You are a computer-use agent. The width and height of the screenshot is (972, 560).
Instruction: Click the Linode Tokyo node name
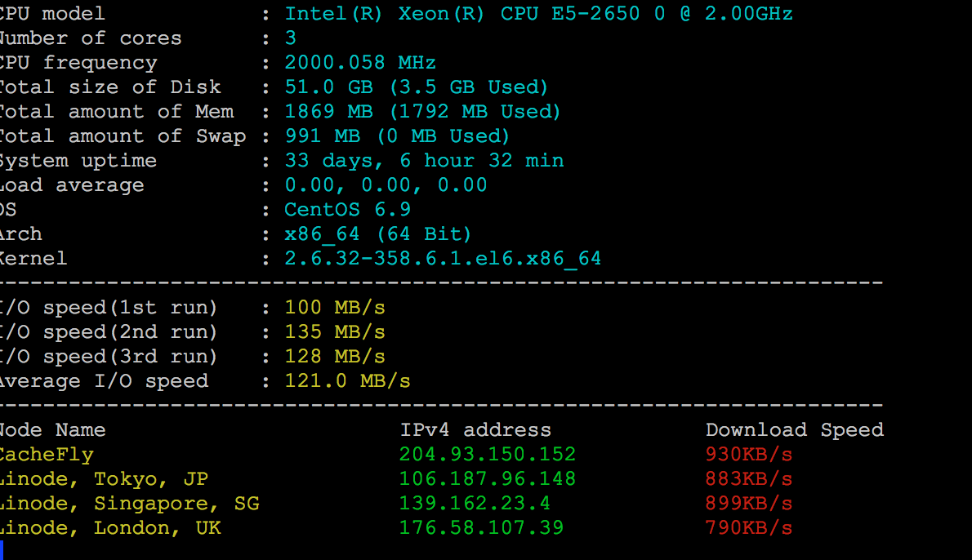(103, 479)
